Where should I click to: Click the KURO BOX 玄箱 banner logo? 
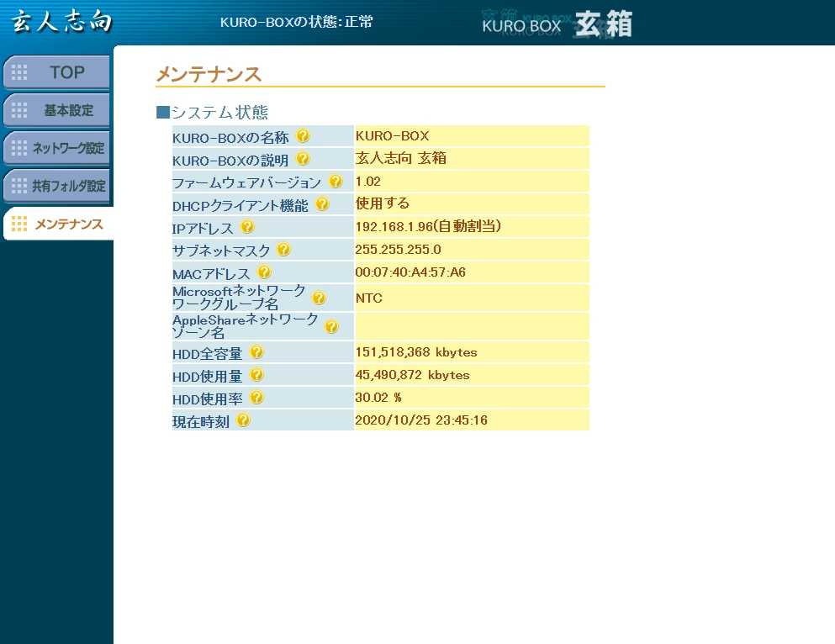[557, 24]
